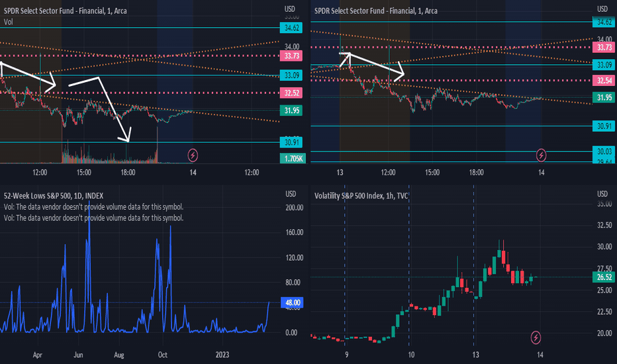Screen dimensions: 617x364
Task: Click the 32.50 axis value
Action: 604,225
